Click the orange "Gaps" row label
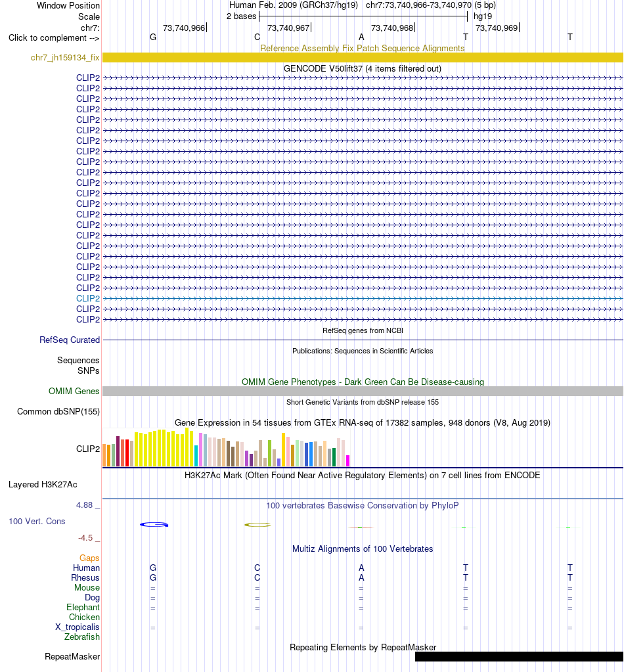The height and width of the screenshot is (672, 624). click(x=89, y=558)
